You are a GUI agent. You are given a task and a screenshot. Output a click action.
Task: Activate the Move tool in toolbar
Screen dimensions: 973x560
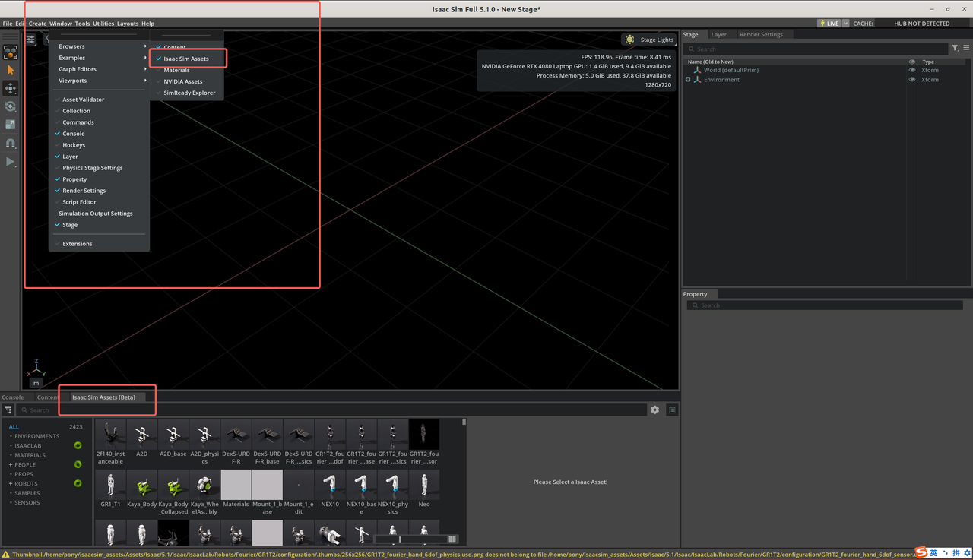click(11, 88)
